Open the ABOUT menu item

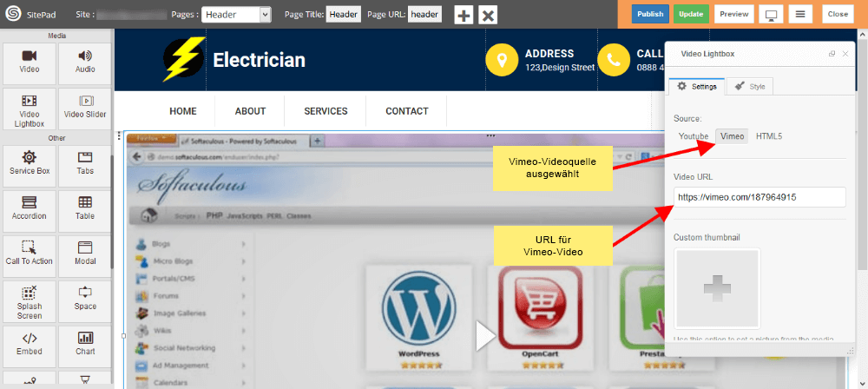point(250,111)
